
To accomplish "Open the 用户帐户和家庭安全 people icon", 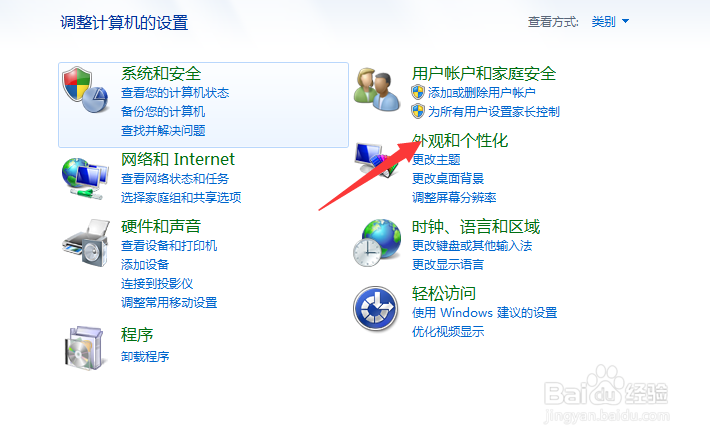I will tap(377, 90).
